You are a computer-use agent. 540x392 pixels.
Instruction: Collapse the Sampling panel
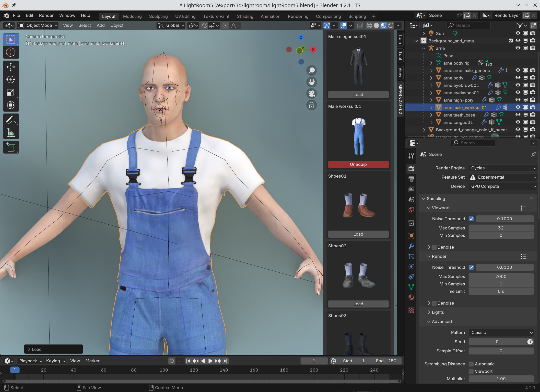(x=436, y=199)
